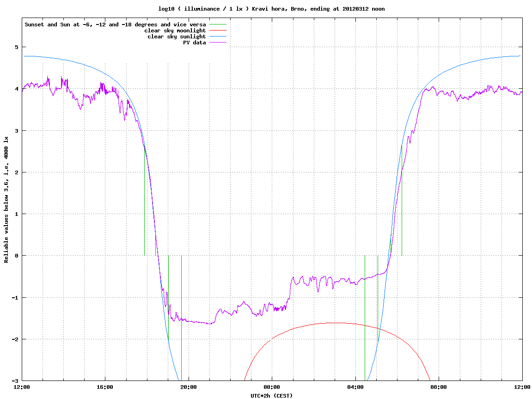Click the vertical y-axis title 'Reliable values below 3.6'
Viewport: 532px width, 399px height.
tap(6, 200)
